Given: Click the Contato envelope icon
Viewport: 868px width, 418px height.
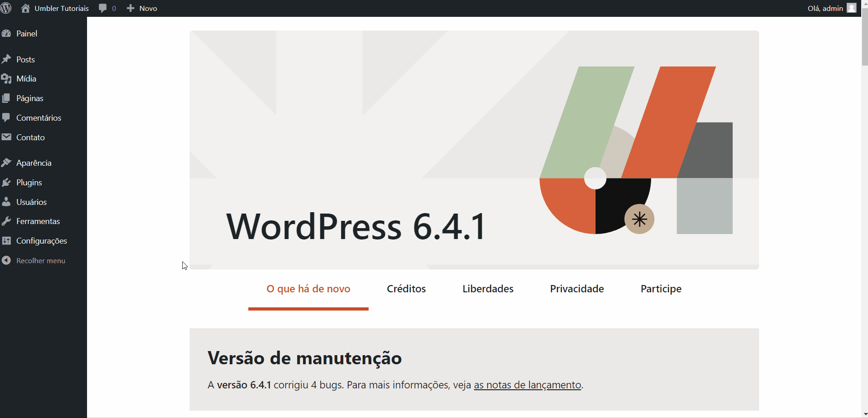Looking at the screenshot, I should [7, 137].
